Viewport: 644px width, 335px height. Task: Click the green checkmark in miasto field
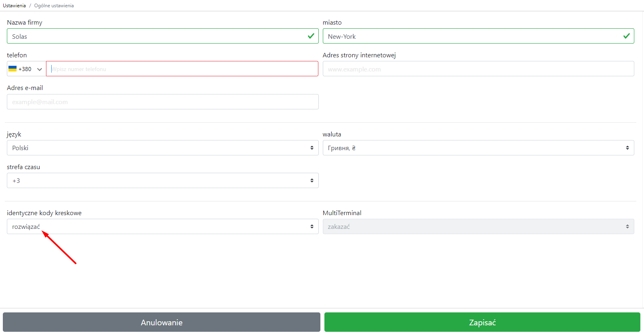point(626,36)
